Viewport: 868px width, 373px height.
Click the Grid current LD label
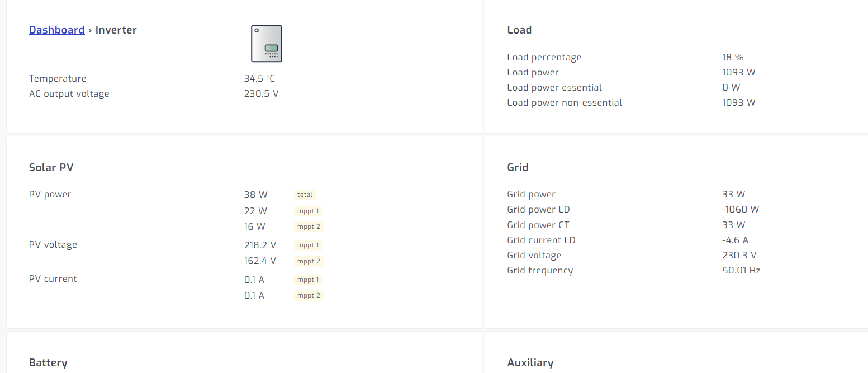tap(541, 240)
